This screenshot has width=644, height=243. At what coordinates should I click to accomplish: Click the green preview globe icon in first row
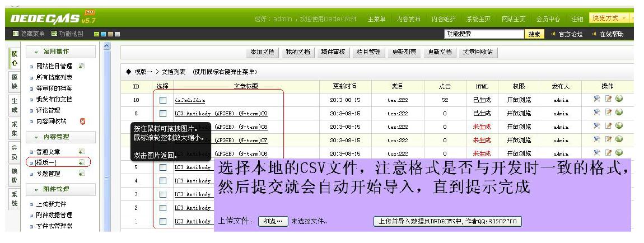click(x=618, y=100)
